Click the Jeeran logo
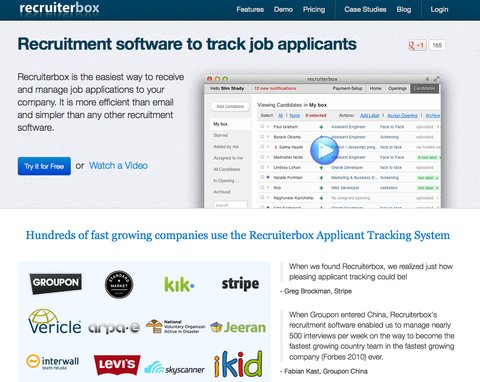The height and width of the screenshot is (382, 480). click(238, 328)
